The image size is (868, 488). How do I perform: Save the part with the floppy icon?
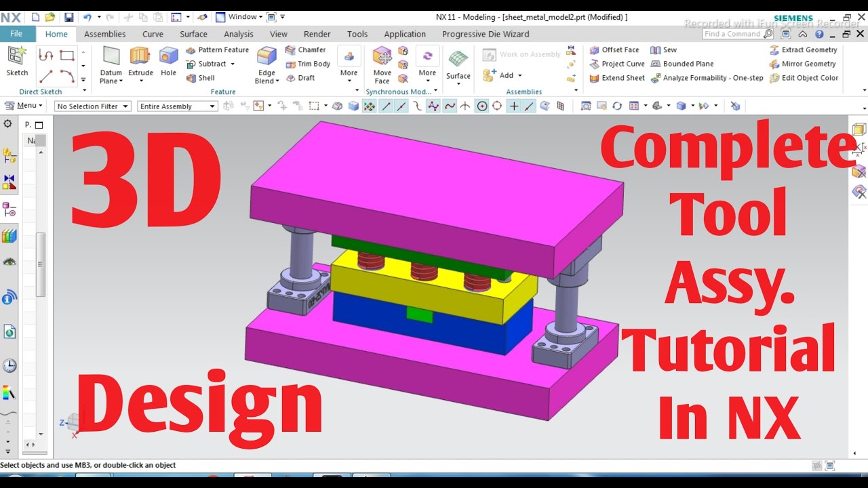point(68,17)
